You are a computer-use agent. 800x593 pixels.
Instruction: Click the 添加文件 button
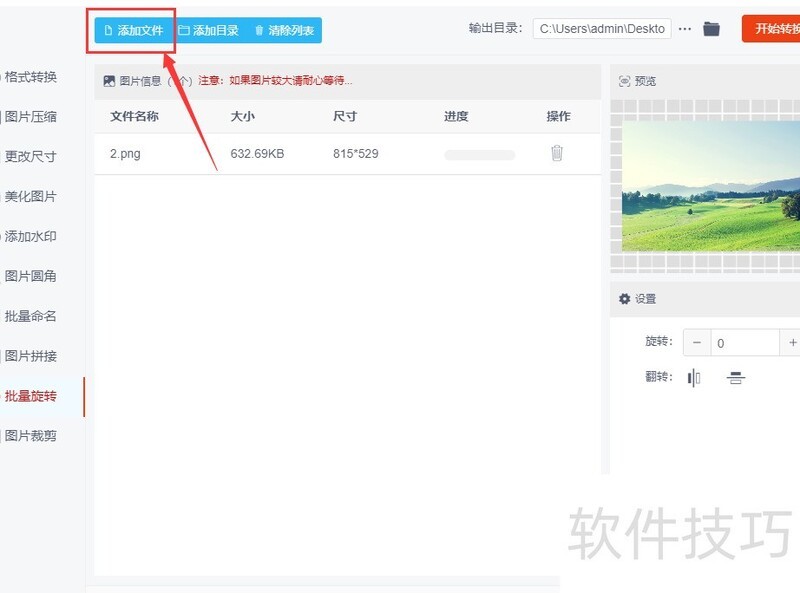[x=134, y=31]
